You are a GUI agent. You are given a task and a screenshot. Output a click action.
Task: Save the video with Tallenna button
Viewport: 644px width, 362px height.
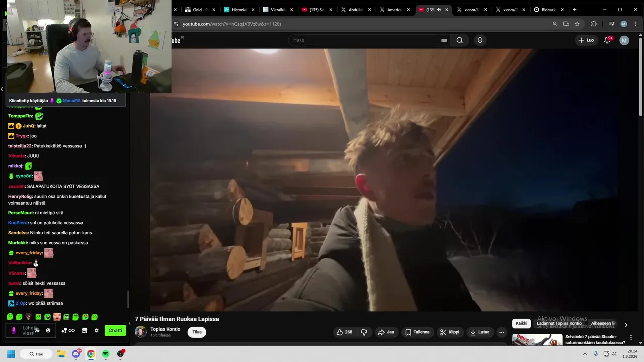tap(418, 332)
